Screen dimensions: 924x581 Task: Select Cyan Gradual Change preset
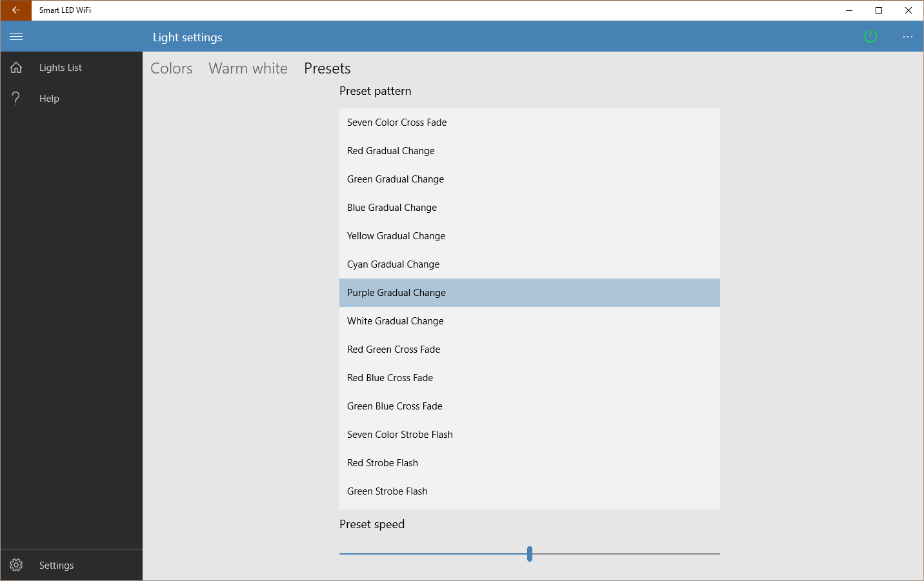tap(530, 264)
